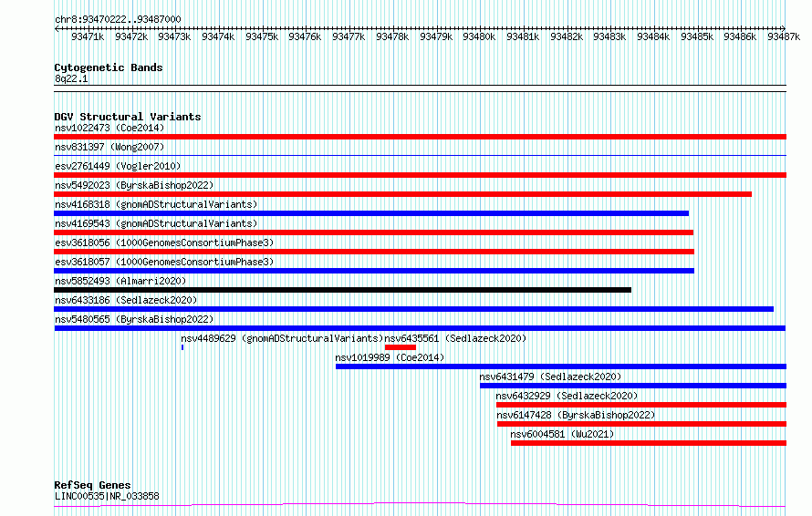Click the 93474k ruler position

pos(218,36)
